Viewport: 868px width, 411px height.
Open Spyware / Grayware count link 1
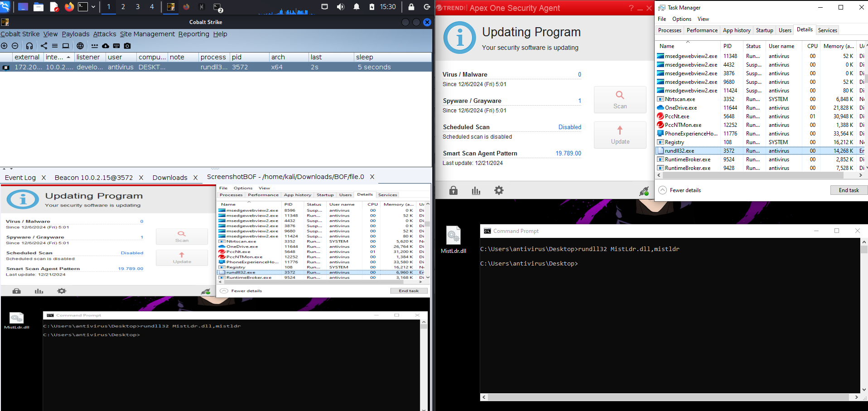(x=579, y=101)
